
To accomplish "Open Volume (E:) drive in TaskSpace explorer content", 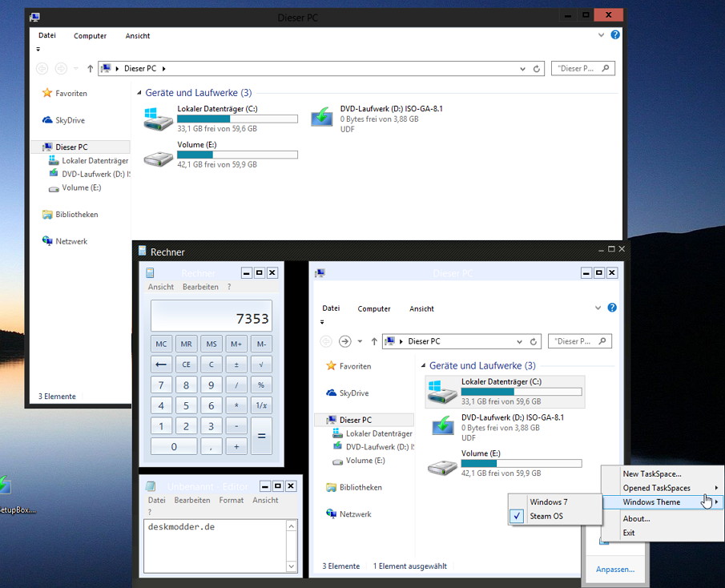I will coord(442,467).
